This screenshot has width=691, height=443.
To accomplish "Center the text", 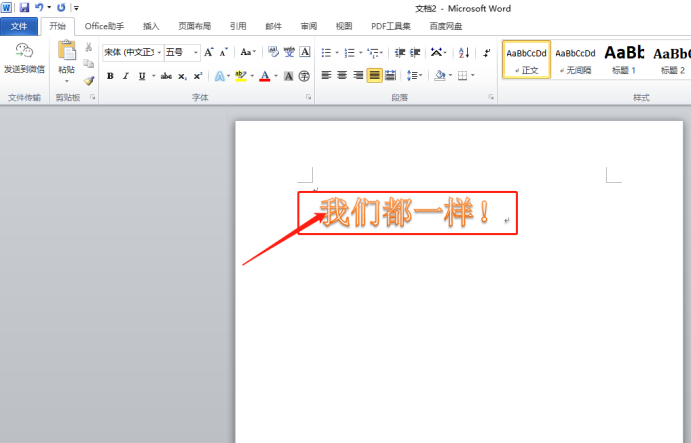I will coord(342,75).
